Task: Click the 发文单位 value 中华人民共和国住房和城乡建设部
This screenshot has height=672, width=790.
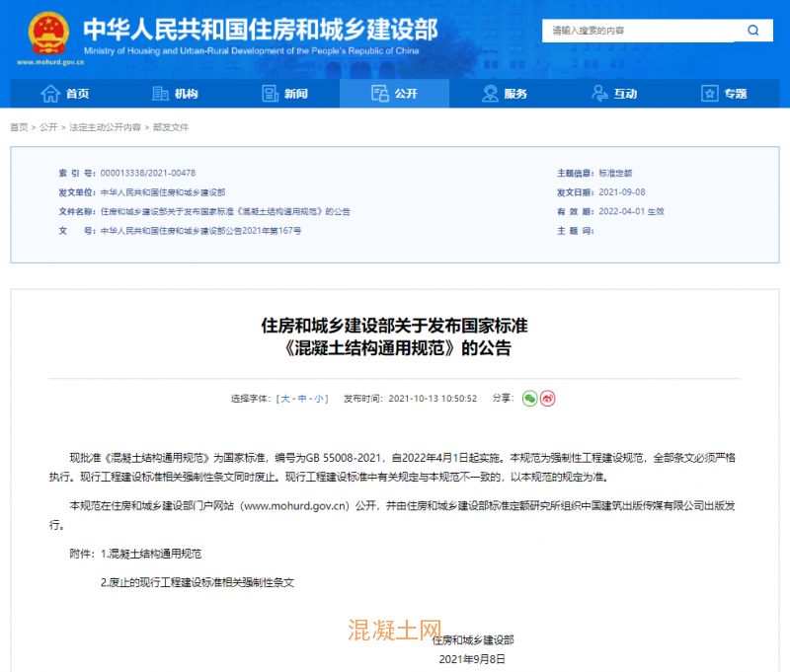Action: click(163, 192)
